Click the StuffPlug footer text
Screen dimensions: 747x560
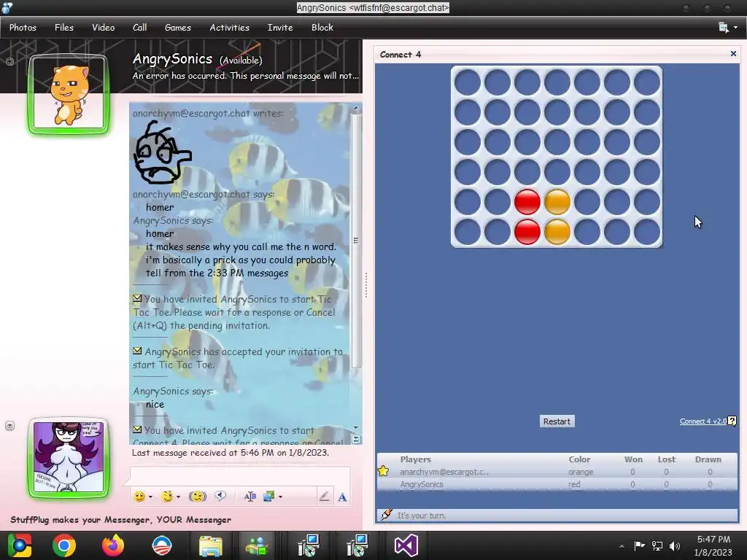[120, 519]
